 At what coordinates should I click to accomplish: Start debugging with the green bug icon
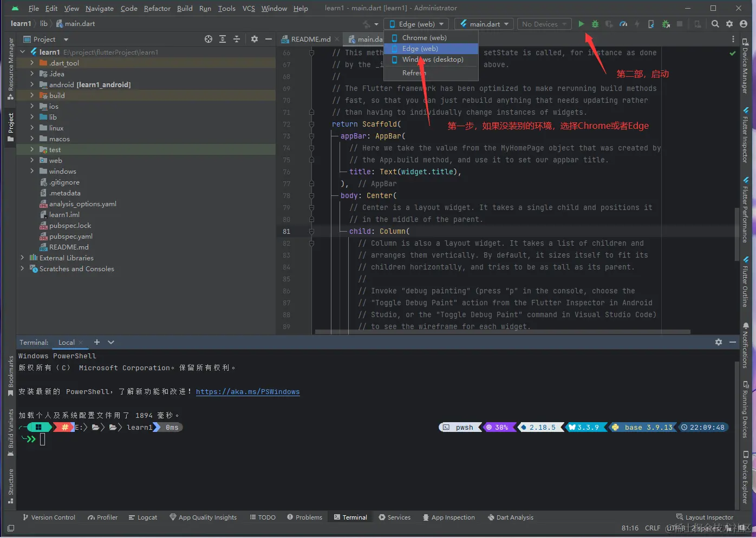[x=595, y=24]
